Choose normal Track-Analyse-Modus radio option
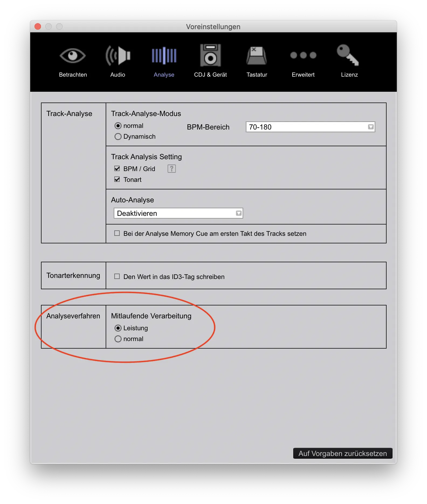 118,126
